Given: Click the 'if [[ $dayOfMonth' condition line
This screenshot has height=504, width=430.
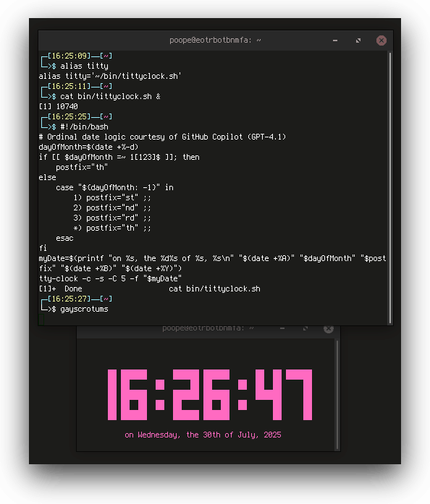Looking at the screenshot, I should 119,157.
